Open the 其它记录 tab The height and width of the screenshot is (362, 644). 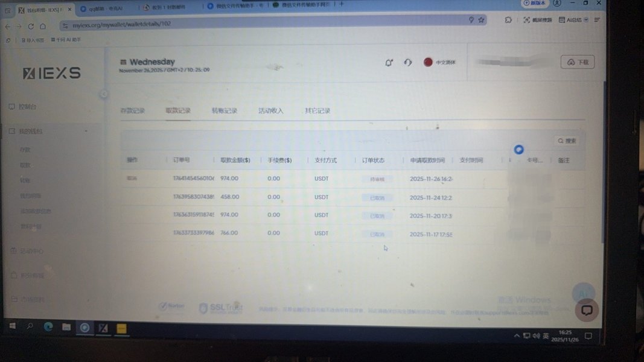[317, 111]
